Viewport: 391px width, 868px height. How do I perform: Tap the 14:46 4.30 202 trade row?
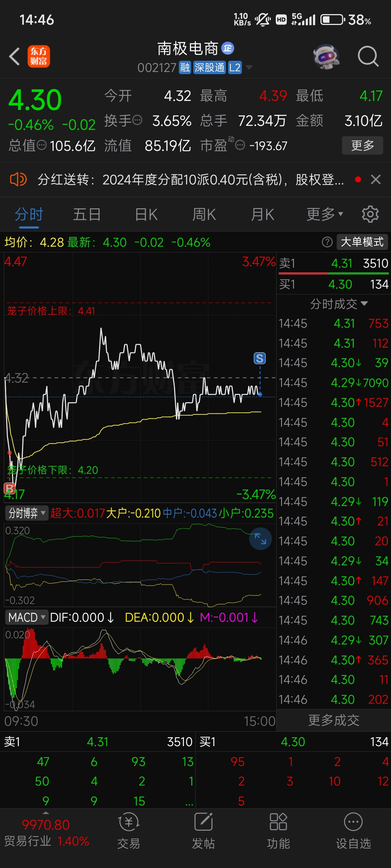click(x=333, y=699)
